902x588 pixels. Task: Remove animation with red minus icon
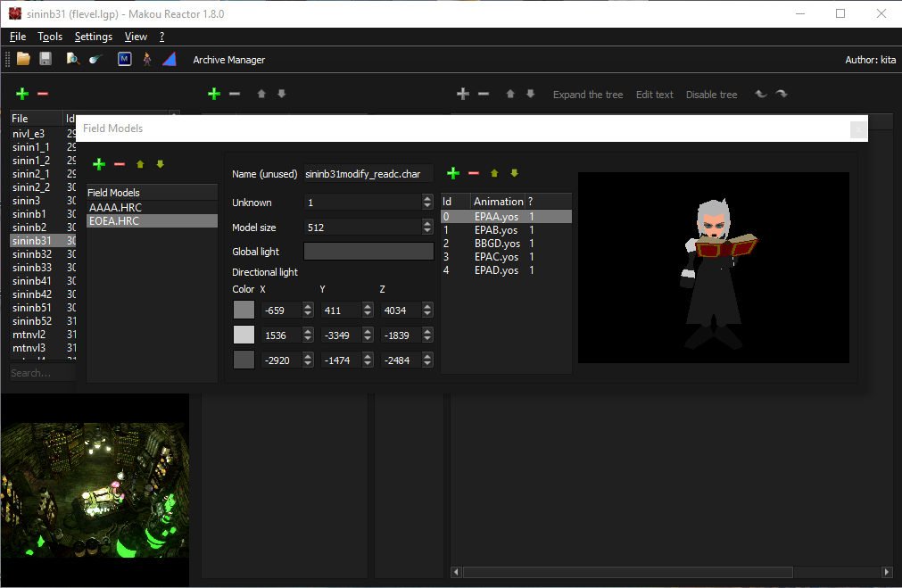pos(474,173)
